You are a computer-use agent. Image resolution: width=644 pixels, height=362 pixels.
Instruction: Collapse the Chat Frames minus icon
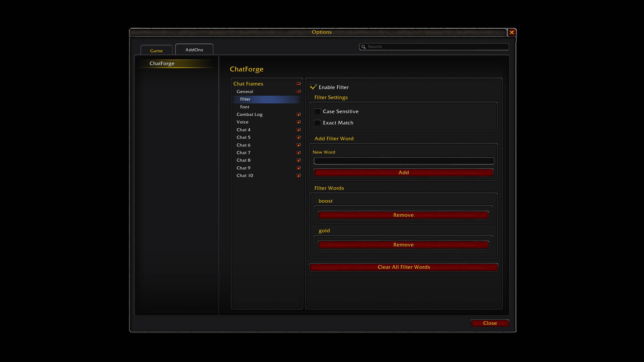(298, 84)
